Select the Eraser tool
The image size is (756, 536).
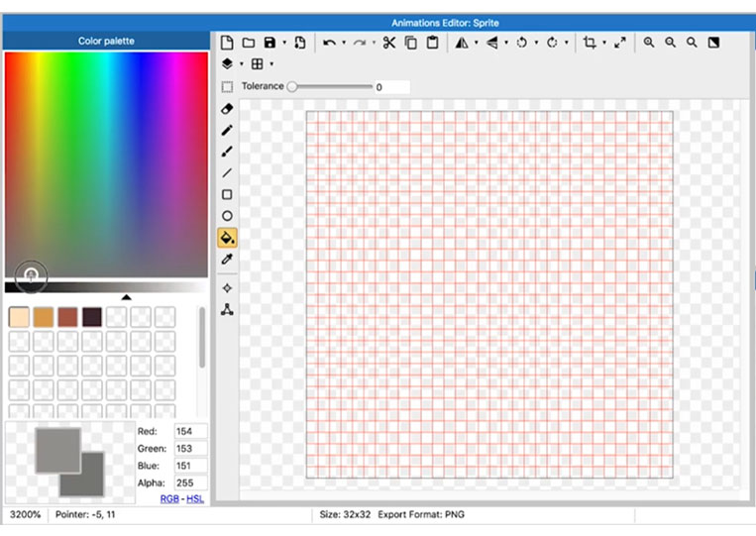pyautogui.click(x=227, y=109)
